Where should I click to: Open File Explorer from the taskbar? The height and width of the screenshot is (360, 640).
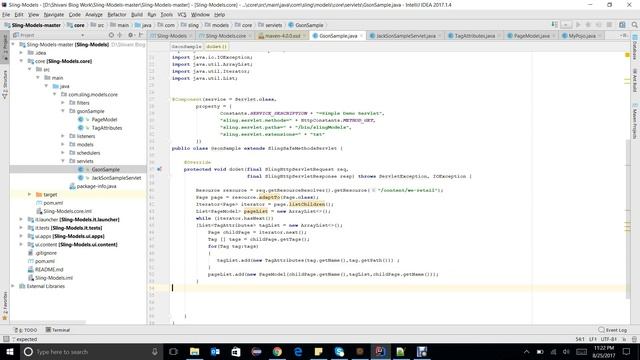[x=195, y=351]
